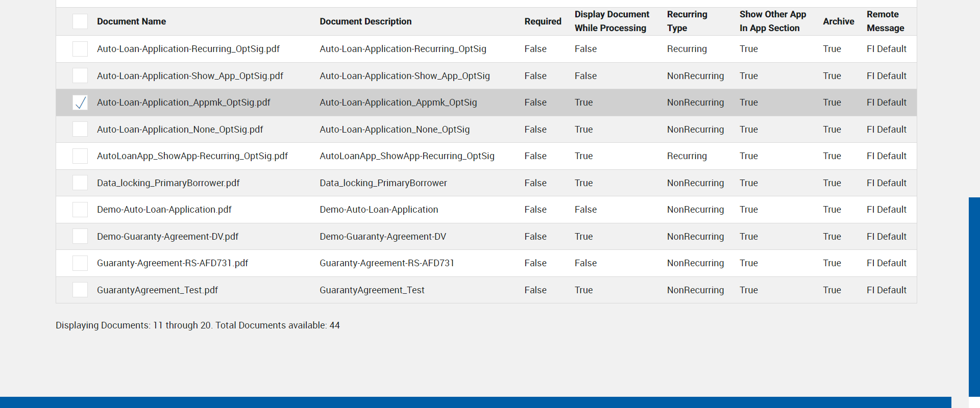Check the select-all checkbox in table header
Screen dimensions: 980x408
point(80,21)
